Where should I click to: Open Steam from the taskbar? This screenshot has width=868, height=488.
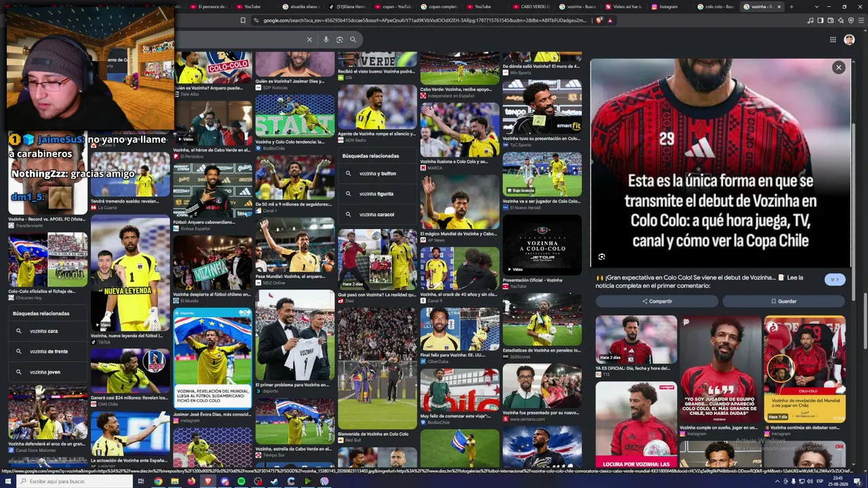[275, 481]
